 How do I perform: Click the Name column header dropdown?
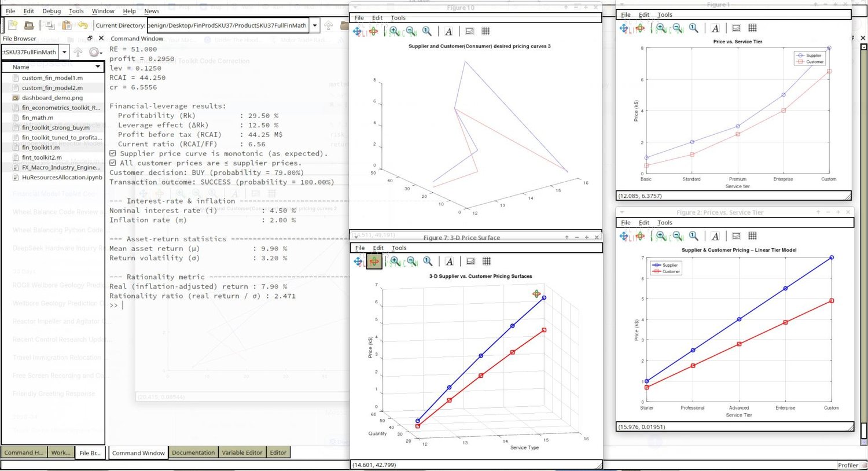97,67
